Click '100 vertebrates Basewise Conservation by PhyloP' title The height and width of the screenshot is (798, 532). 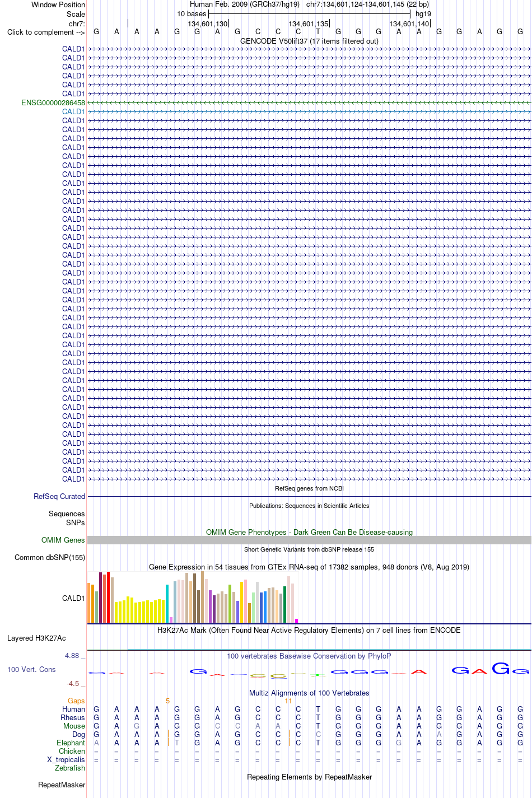[309, 656]
